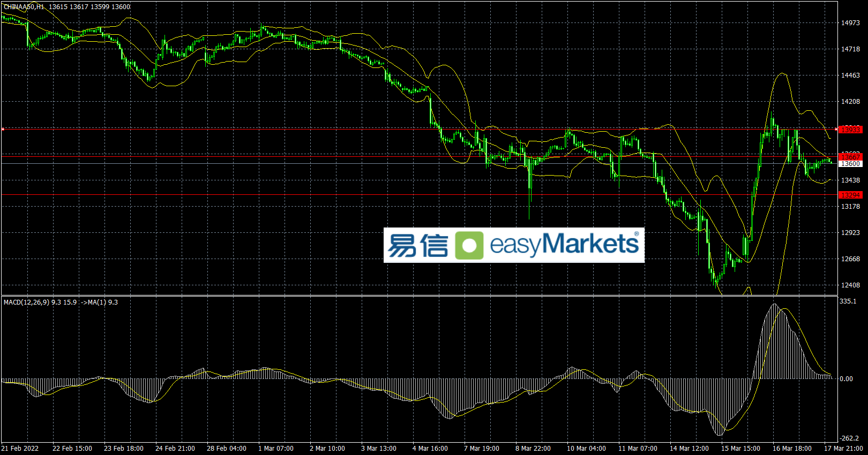Click the 16 Mar 18:00 time label
The width and height of the screenshot is (868, 455).
792,449
